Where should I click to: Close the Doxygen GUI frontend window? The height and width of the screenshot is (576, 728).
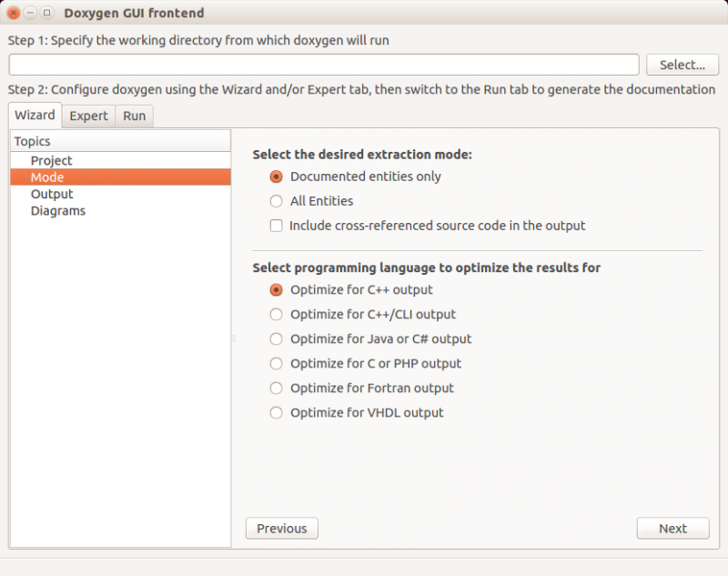click(x=14, y=14)
